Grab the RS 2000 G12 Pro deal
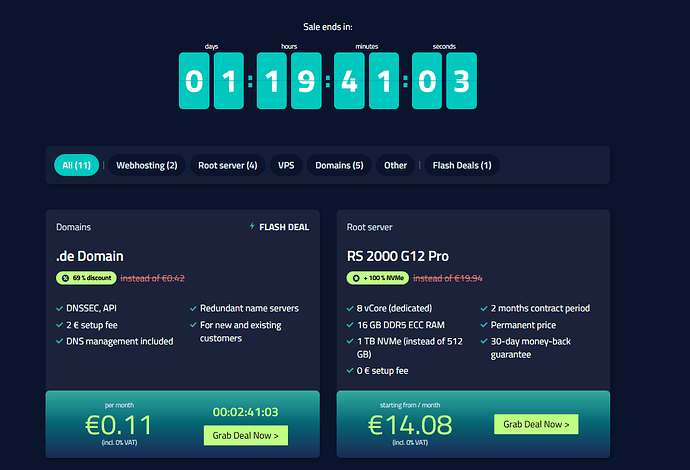The image size is (690, 470). (x=536, y=424)
